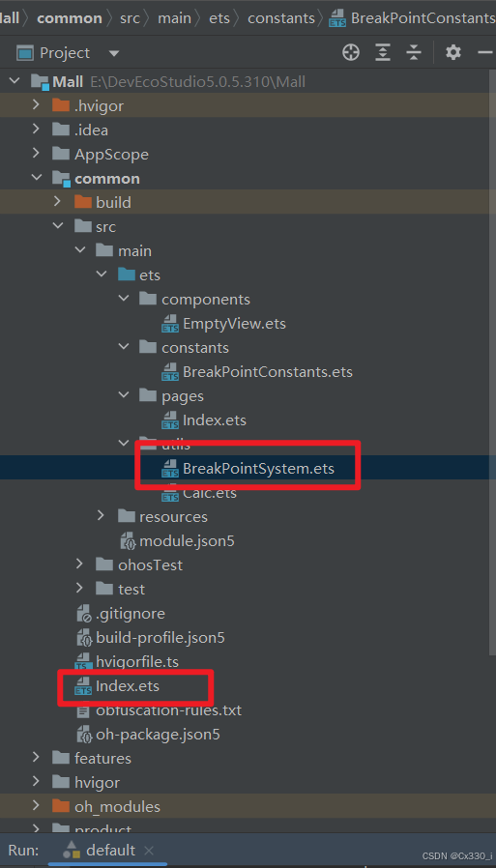The height and width of the screenshot is (868, 496).
Task: Click src in the breadcrumb path
Action: click(130, 18)
